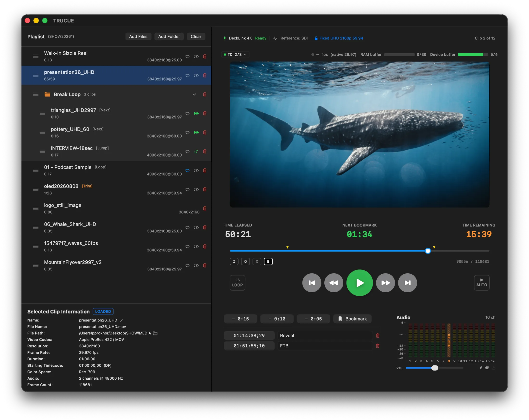Click the drag handle of Break Loop folder
Viewport: 529px width, 420px height.
(36, 94)
